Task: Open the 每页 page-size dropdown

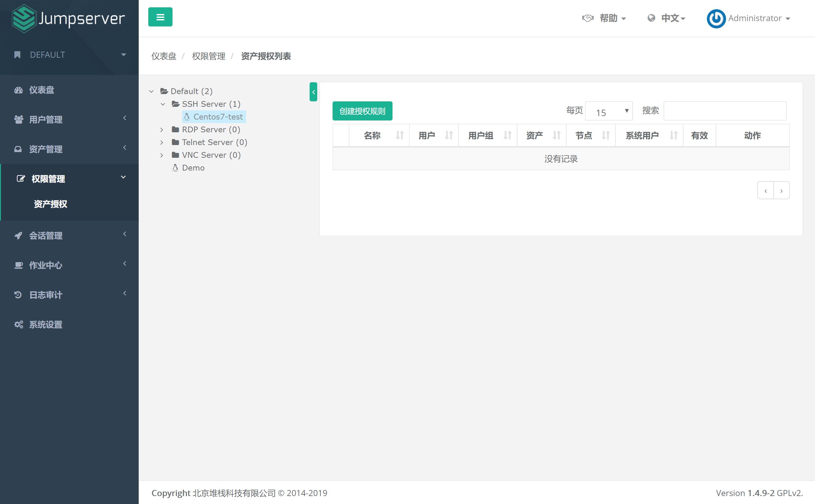Action: 609,111
